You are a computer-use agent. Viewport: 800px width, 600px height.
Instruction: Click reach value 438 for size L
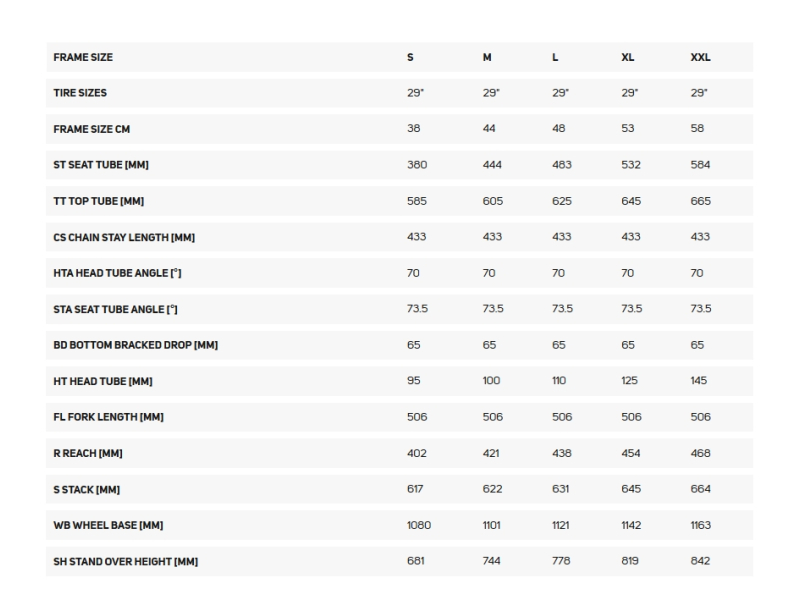tap(562, 453)
